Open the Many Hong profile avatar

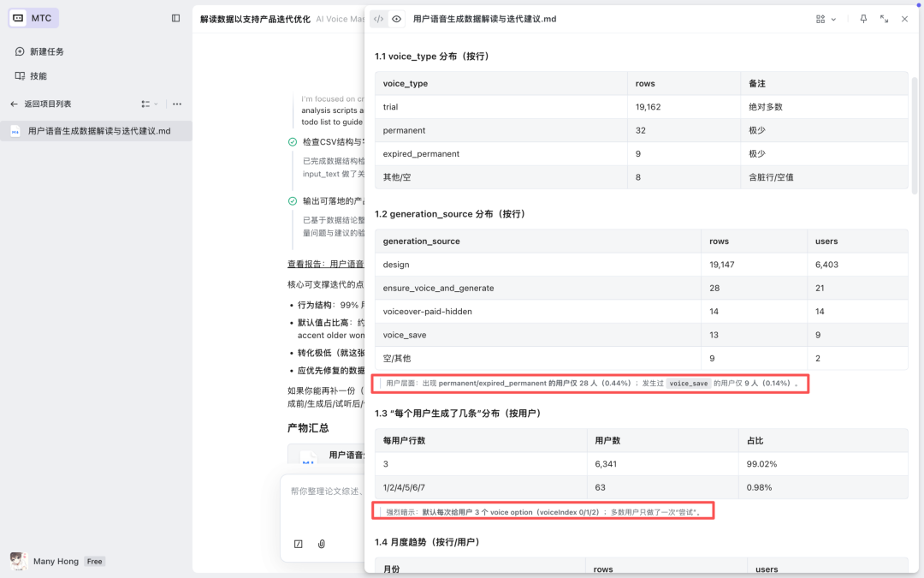click(18, 561)
